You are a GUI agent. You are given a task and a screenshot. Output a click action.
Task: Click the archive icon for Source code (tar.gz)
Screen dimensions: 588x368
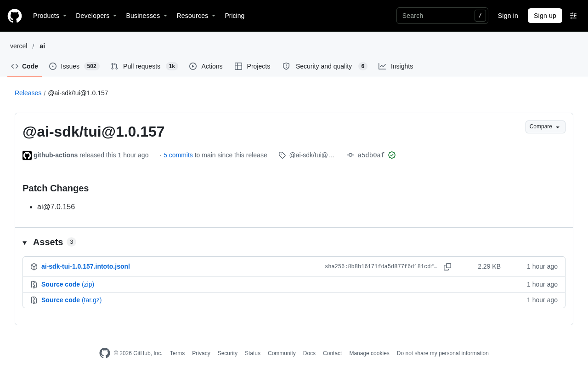point(34,300)
